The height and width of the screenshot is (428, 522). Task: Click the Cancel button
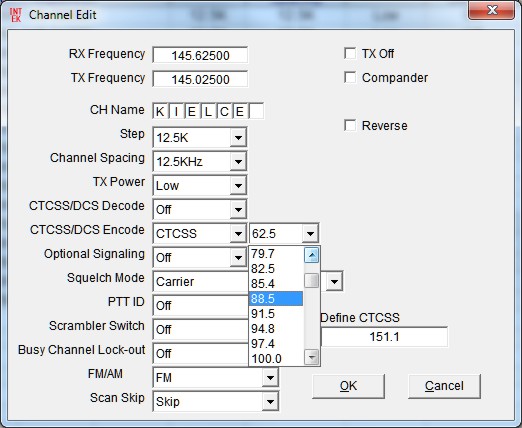point(444,386)
